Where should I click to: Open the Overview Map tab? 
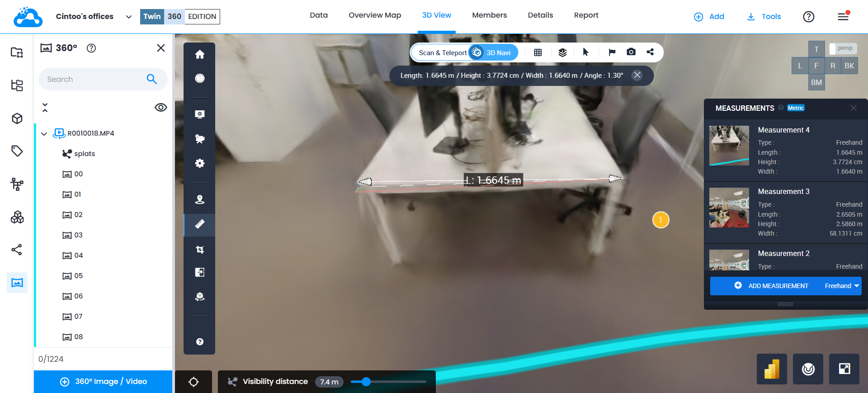(375, 15)
